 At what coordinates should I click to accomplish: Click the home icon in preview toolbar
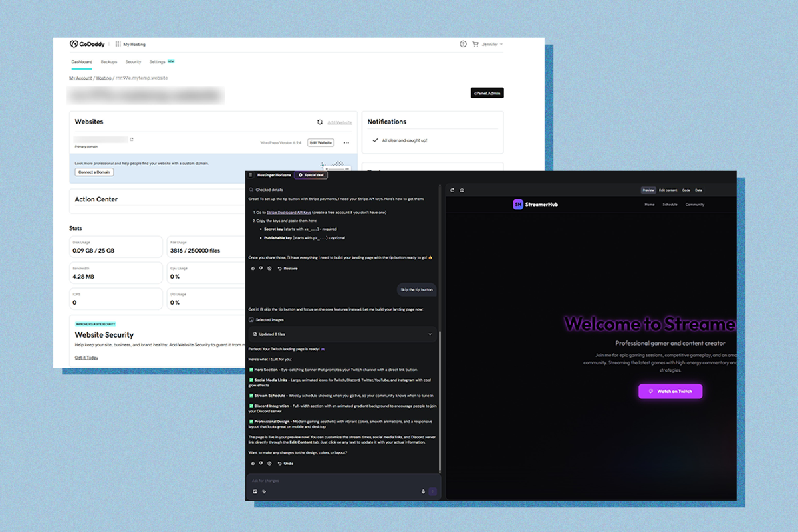[x=462, y=190]
